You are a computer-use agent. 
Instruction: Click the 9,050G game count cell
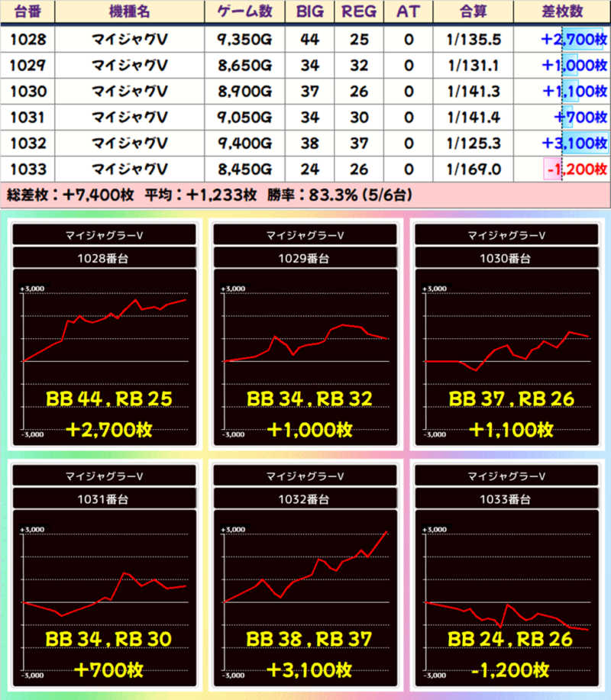pyautogui.click(x=244, y=117)
